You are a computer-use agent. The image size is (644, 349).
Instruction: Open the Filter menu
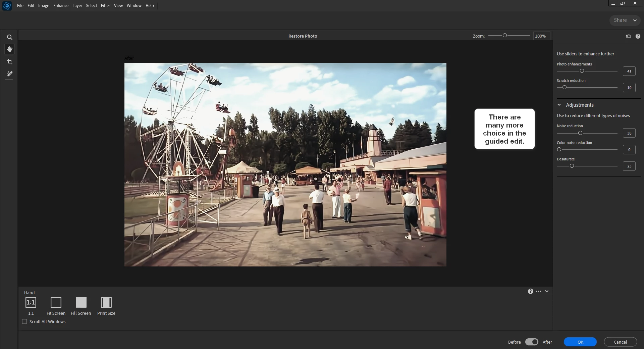pos(105,6)
